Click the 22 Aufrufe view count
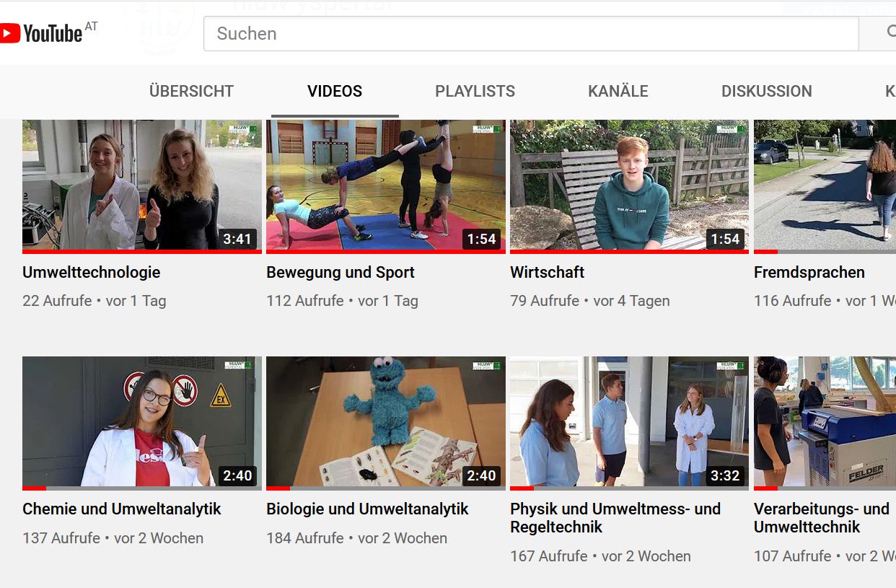This screenshot has height=588, width=896. [57, 301]
